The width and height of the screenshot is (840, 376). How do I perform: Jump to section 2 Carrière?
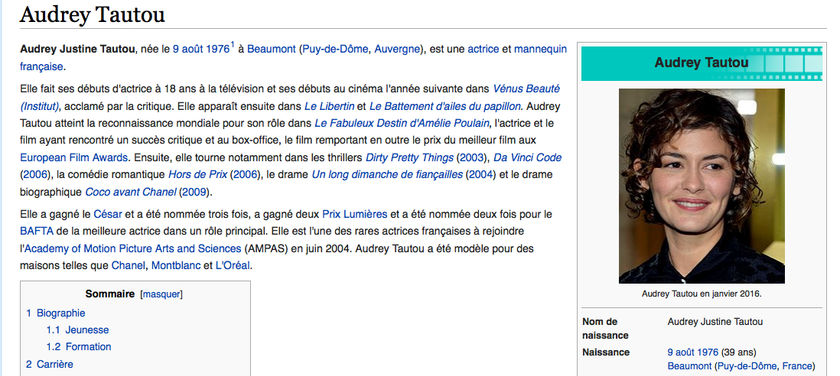(50, 364)
